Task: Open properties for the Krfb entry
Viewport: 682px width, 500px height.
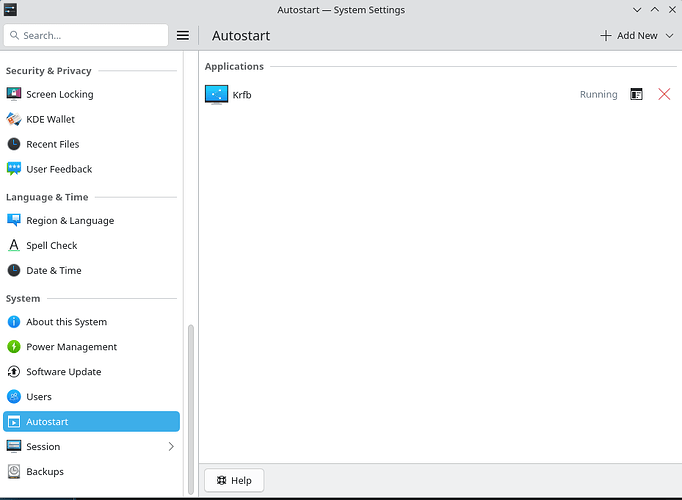Action: [636, 95]
